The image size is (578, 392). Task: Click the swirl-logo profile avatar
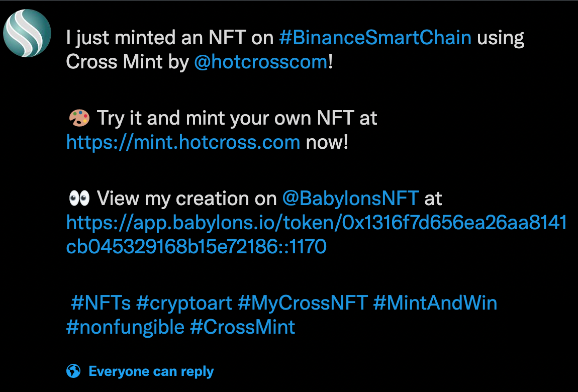coord(27,33)
